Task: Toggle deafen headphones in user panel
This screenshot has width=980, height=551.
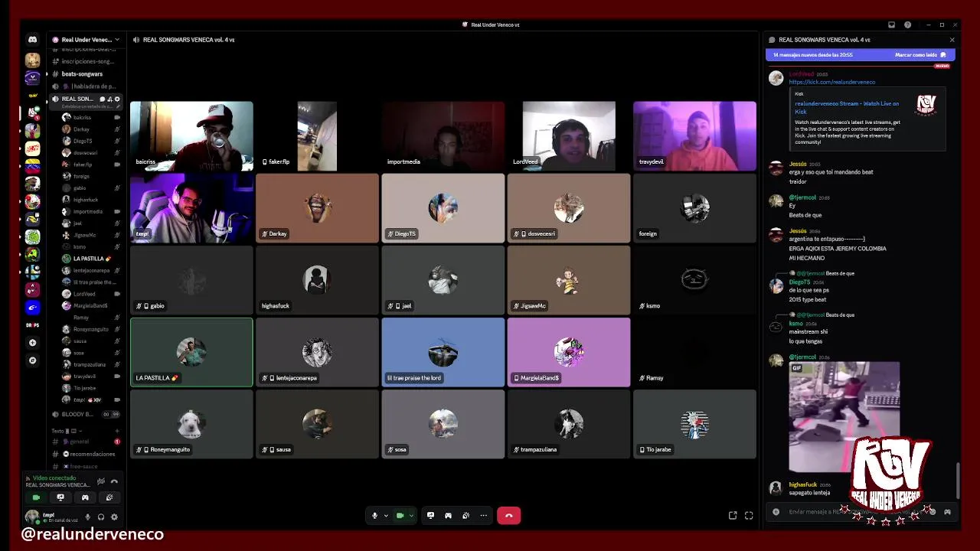Action: [x=101, y=517]
